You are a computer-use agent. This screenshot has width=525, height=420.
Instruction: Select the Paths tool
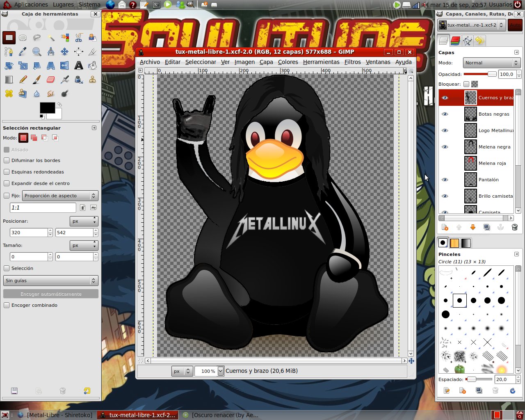click(x=9, y=52)
